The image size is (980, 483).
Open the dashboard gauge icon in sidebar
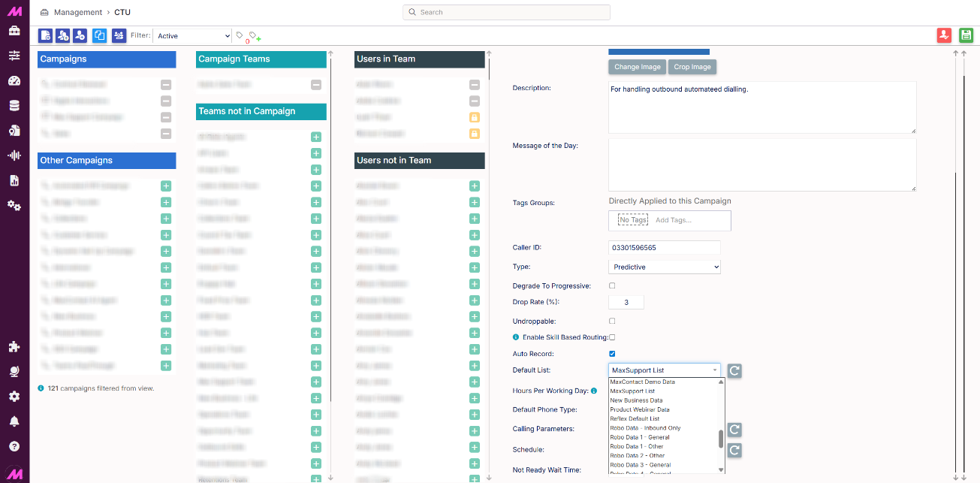[14, 80]
